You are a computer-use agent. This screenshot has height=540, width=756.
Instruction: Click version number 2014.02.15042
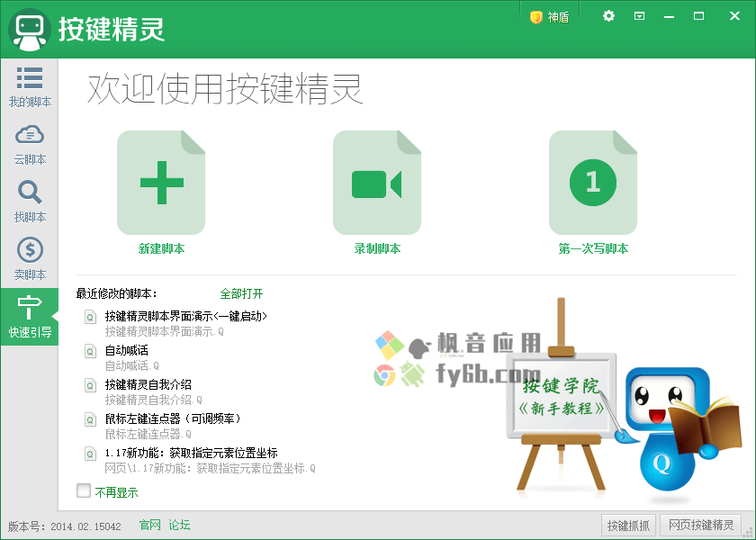(x=85, y=526)
